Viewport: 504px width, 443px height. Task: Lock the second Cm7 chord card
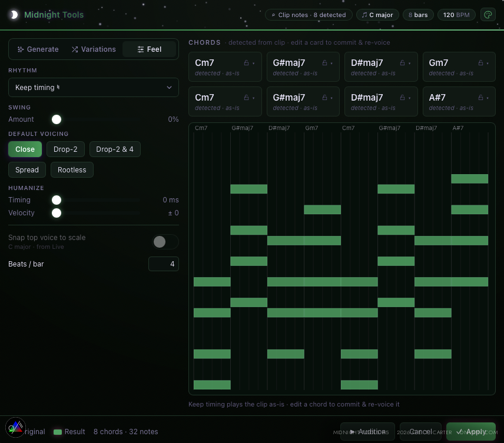coord(246,98)
